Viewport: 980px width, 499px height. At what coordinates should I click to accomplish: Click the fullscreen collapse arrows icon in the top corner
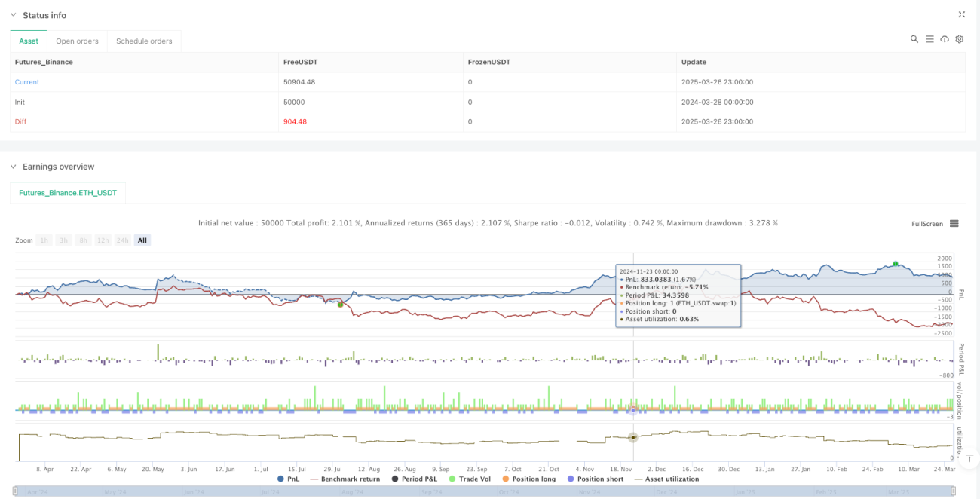pyautogui.click(x=961, y=14)
